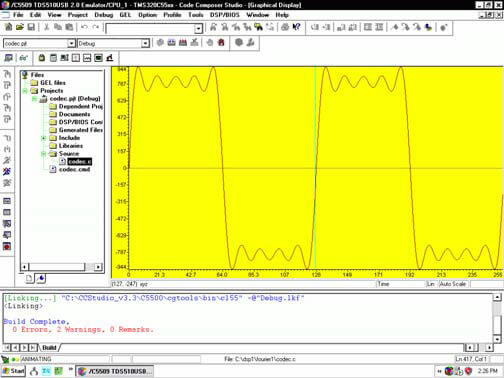504x378 pixels.
Task: Open the codec.pjt project dropdown
Action: (71, 43)
